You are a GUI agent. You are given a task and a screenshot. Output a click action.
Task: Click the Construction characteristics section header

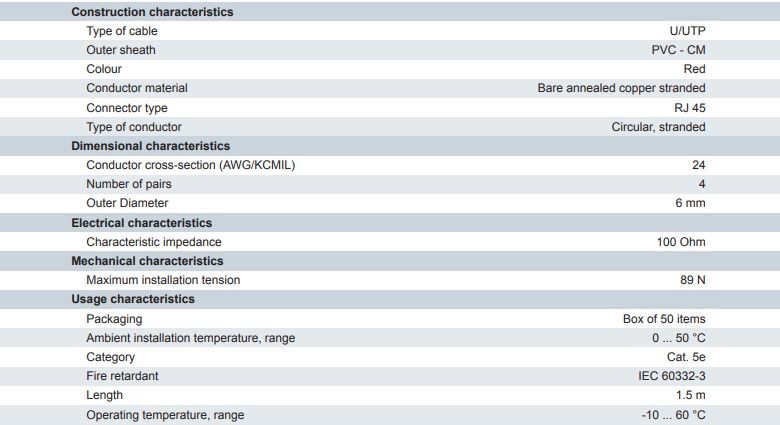click(x=152, y=12)
